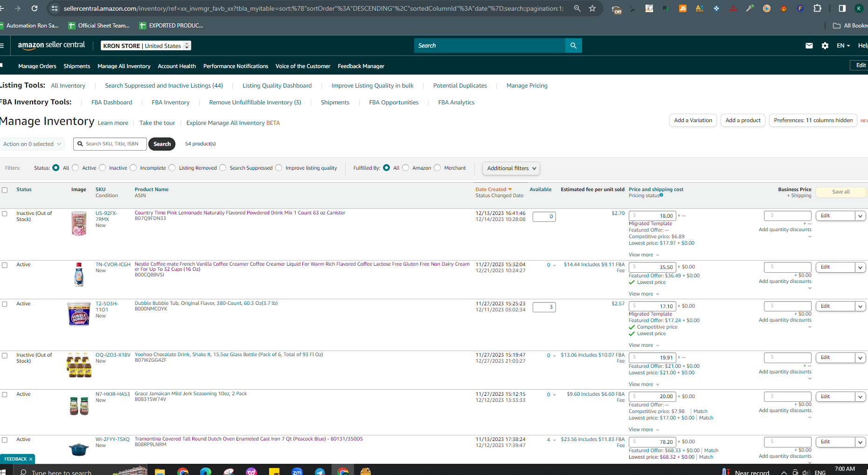Open Windows Start button in taskbar
The image size is (868, 475).
pos(3,472)
